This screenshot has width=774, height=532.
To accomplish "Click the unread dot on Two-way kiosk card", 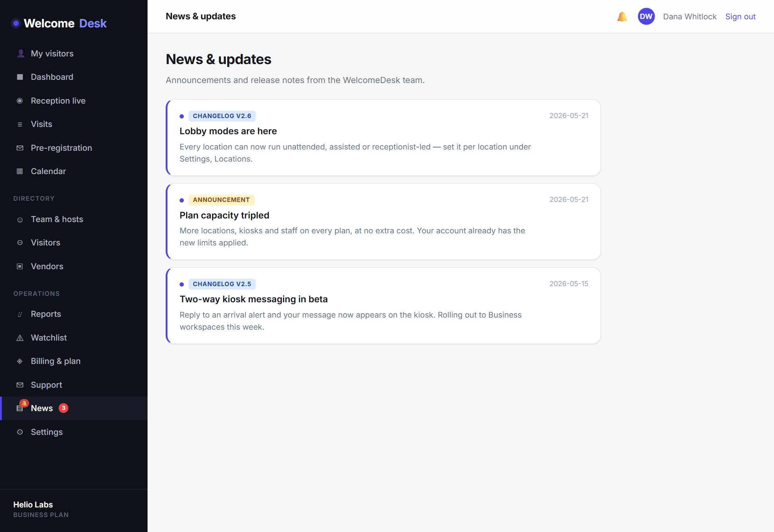I will [x=182, y=285].
